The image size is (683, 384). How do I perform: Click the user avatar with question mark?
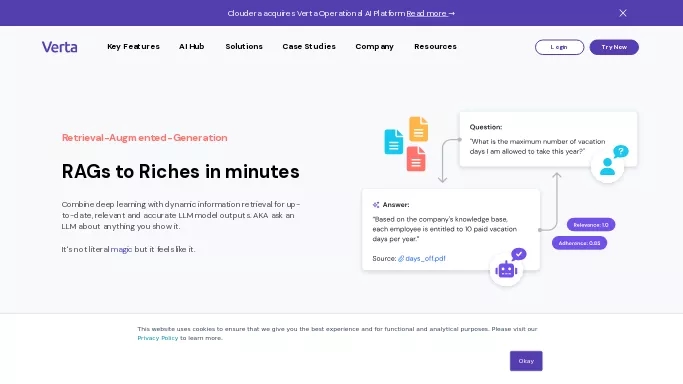pyautogui.click(x=607, y=166)
